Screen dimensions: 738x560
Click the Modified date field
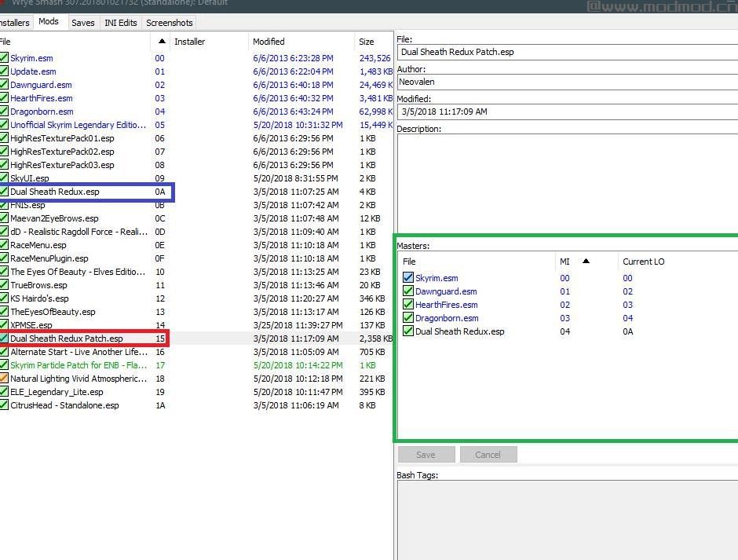[567, 112]
